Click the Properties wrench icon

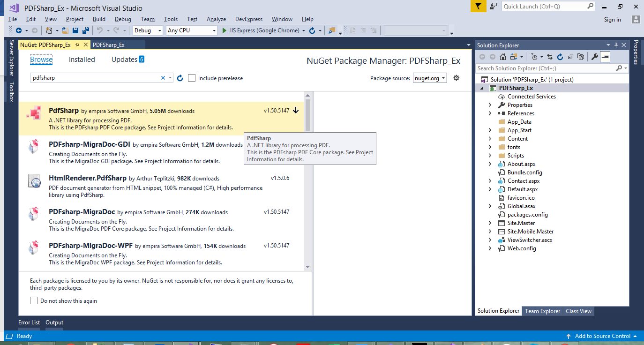595,57
